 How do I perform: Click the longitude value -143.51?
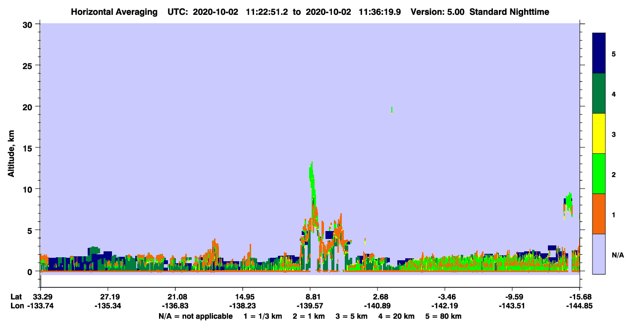tap(512, 306)
